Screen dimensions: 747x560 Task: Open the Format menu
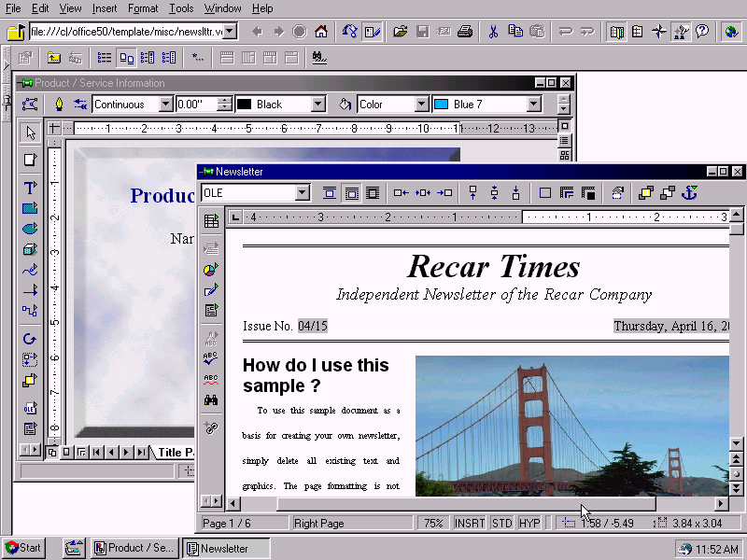coord(143,8)
